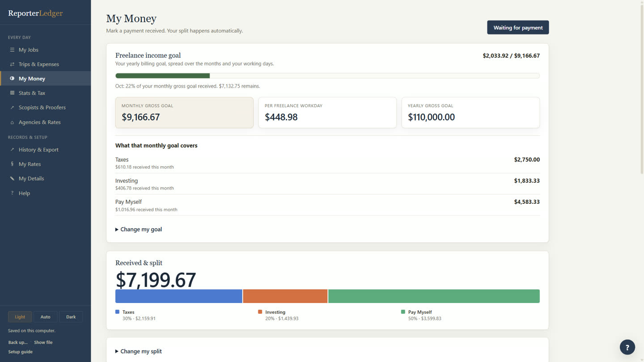
Task: Click the History & Export icon
Action: [x=12, y=150]
